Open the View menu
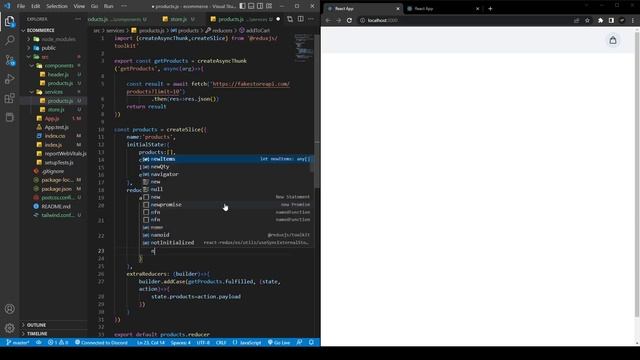 (x=79, y=6)
